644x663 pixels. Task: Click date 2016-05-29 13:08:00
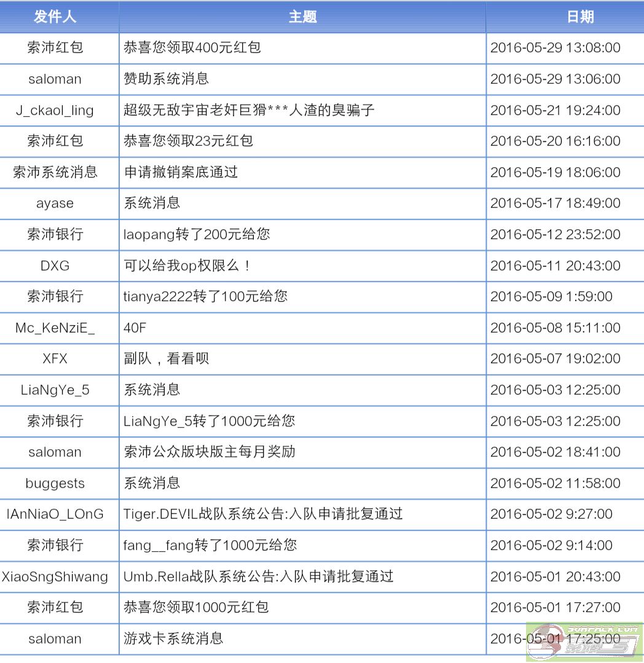[x=556, y=47]
